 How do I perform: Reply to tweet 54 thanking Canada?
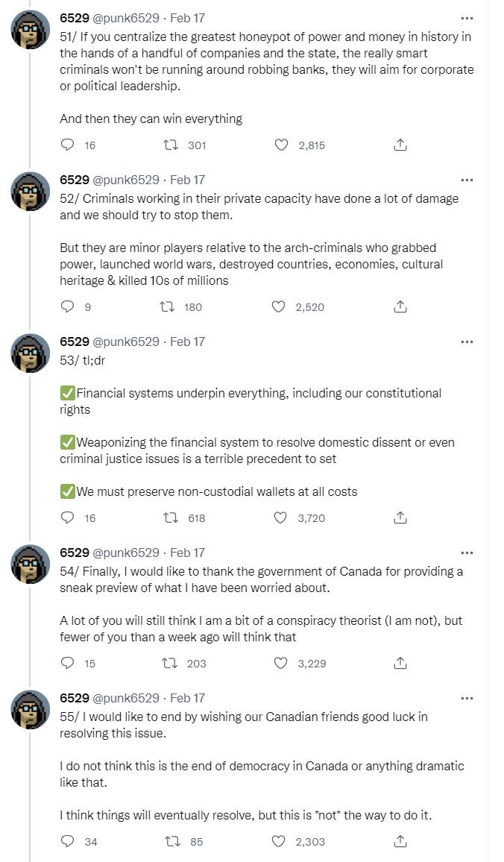click(x=68, y=663)
